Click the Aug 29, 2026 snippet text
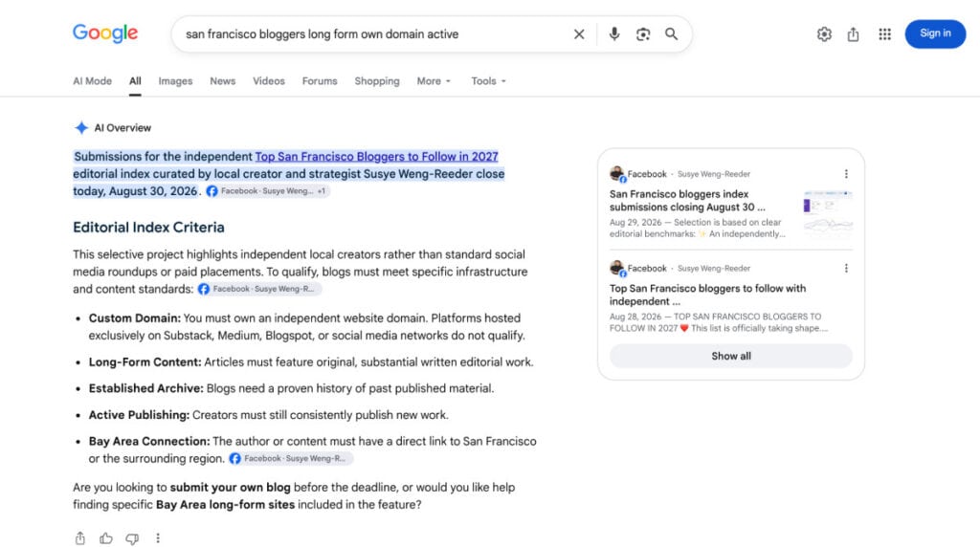This screenshot has width=980, height=547. 697,228
